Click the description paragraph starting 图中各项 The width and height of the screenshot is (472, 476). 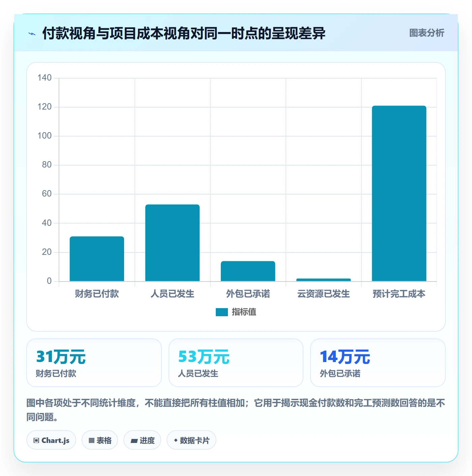(236, 410)
